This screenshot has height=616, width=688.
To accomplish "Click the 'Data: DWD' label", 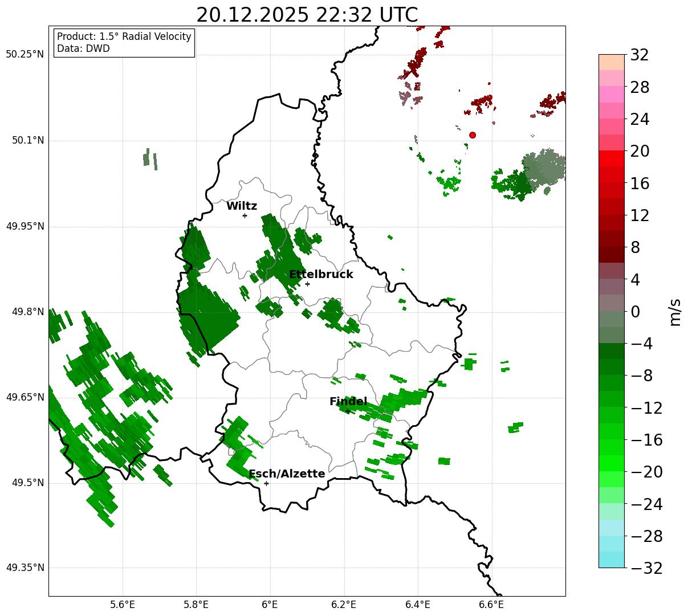I will click(83, 48).
